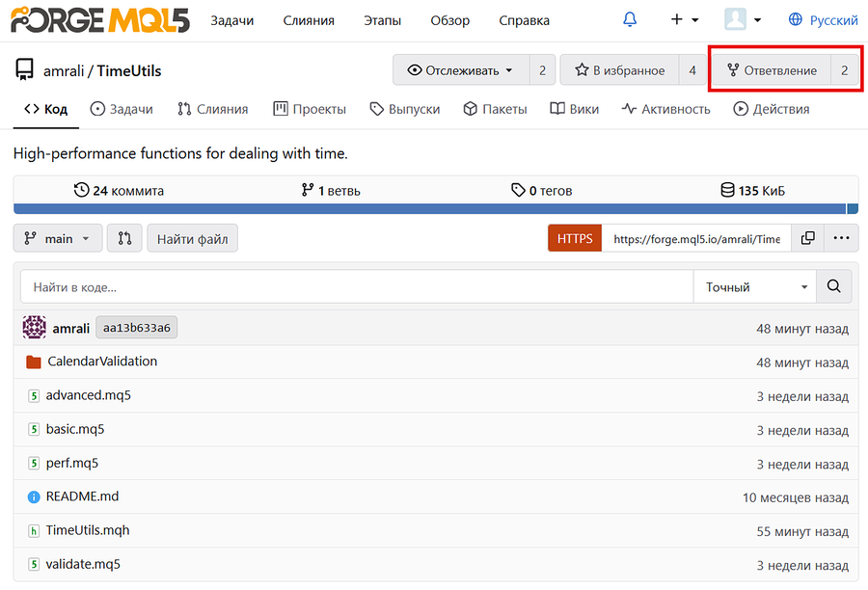The image size is (868, 590).
Task: Copy the clone URL
Action: click(807, 238)
